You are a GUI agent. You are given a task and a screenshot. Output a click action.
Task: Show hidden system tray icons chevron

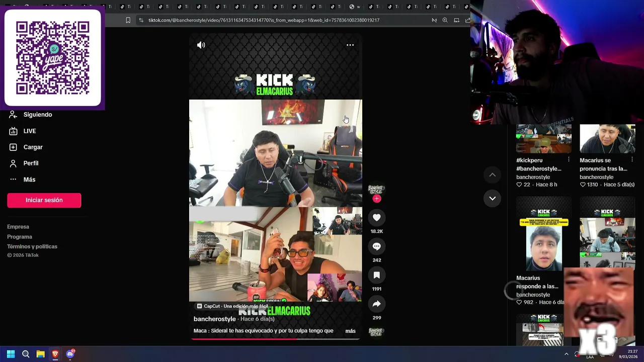pos(566,354)
